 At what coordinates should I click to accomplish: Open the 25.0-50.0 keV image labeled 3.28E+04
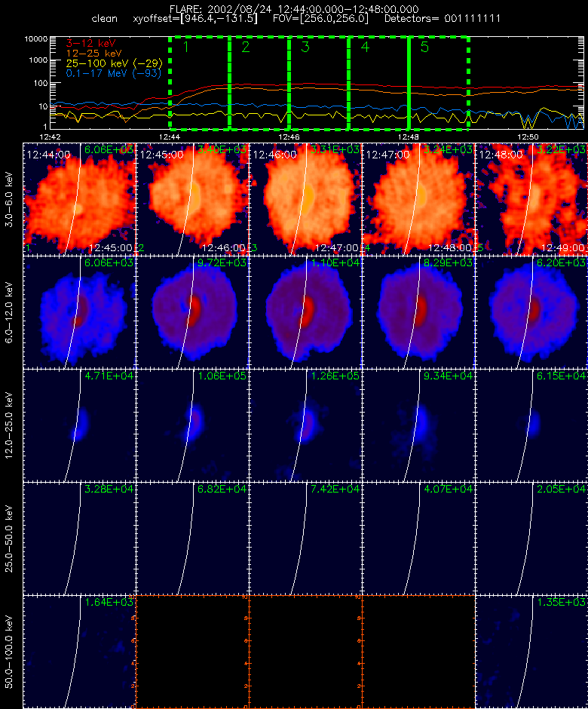[80, 539]
